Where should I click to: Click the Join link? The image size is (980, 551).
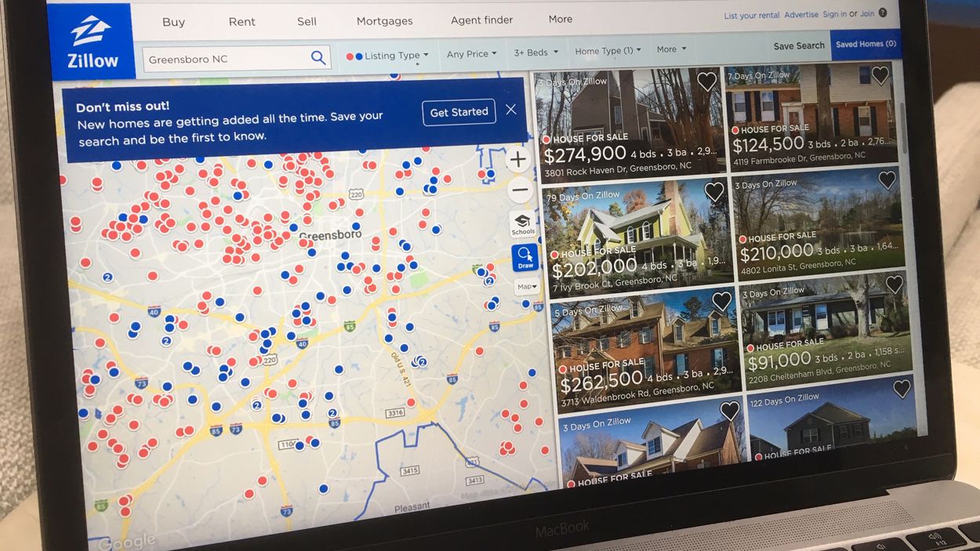click(x=866, y=13)
